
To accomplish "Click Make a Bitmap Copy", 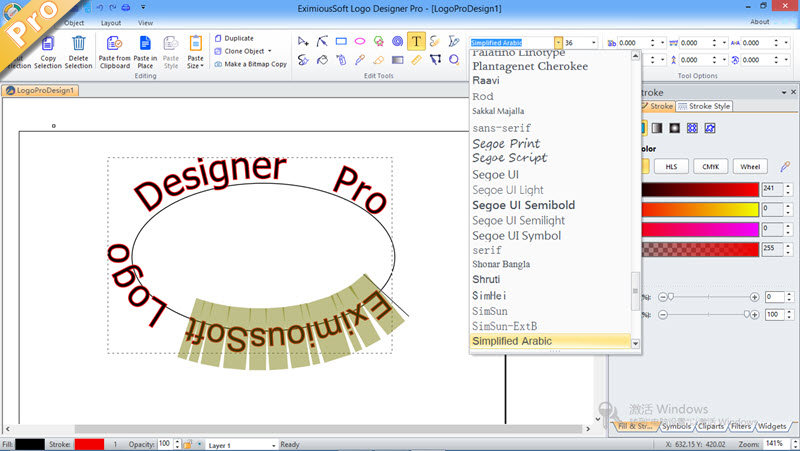I will click(251, 64).
